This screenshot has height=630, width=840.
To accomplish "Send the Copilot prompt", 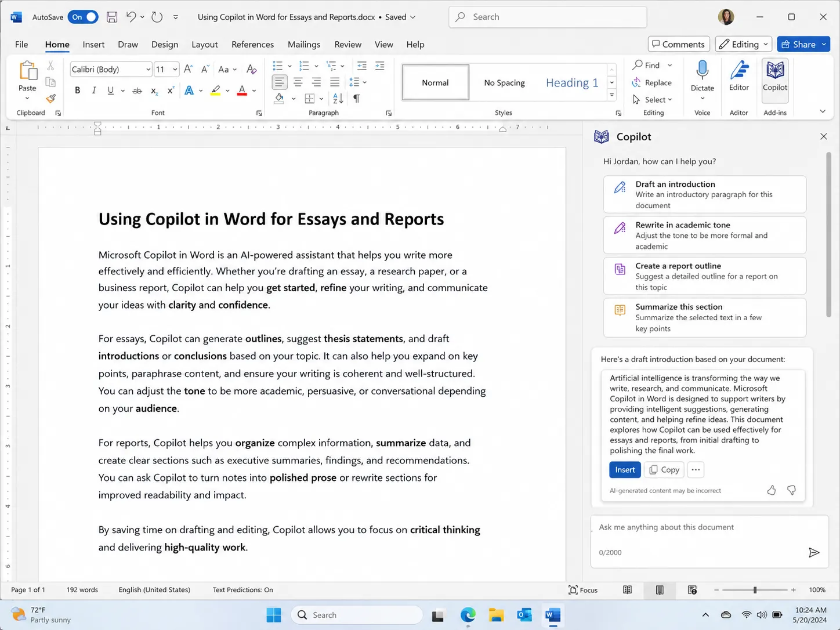I will coord(814,552).
